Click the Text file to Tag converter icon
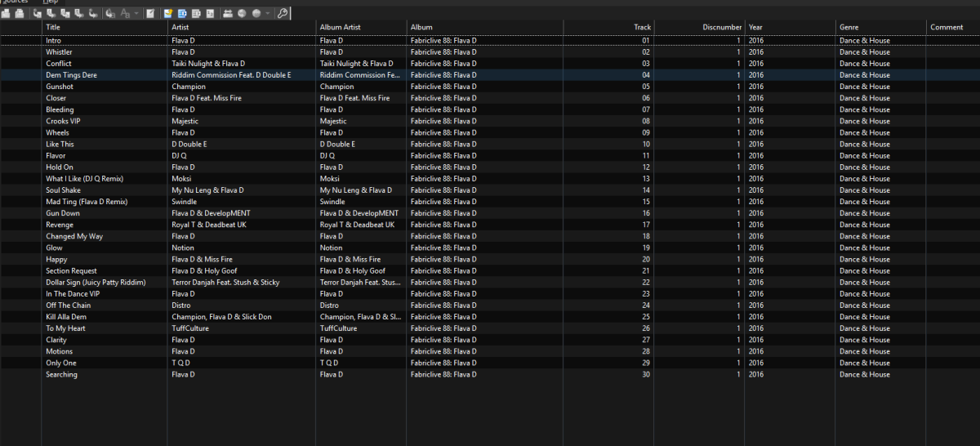The width and height of the screenshot is (980, 446). [78, 13]
